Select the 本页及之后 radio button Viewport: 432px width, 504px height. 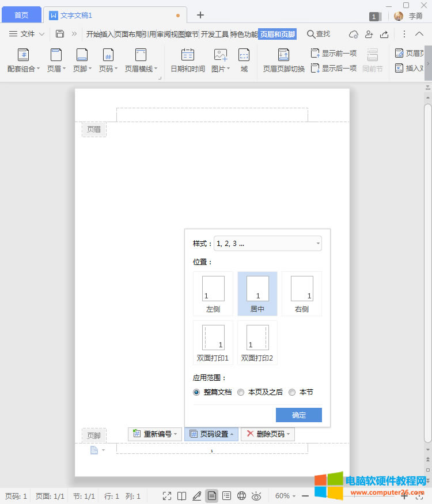241,392
